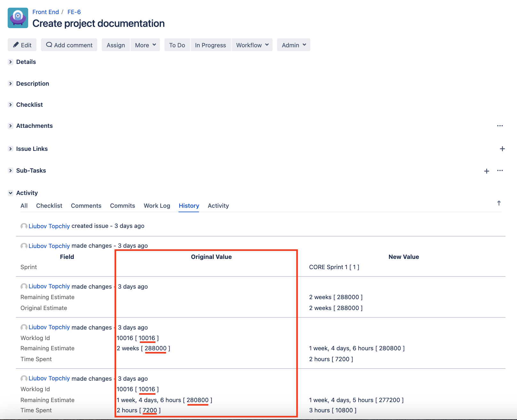Switch to the Work Log tab
This screenshot has width=517, height=420.
[x=157, y=206]
